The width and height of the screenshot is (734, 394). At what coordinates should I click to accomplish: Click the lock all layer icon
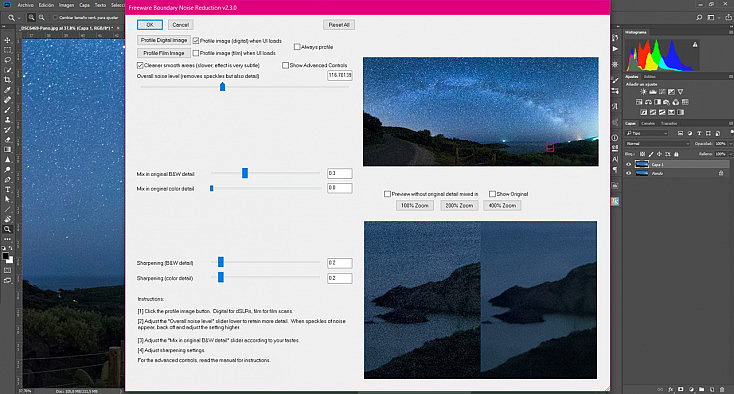coord(676,154)
